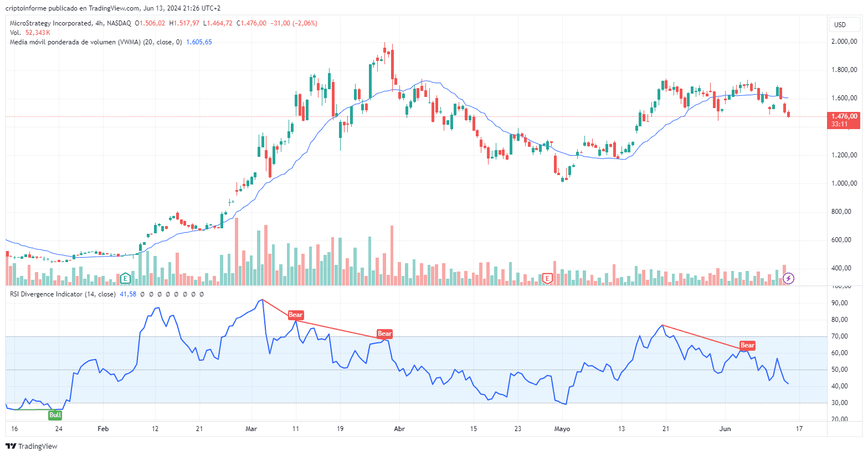Click the VWMA value 1.605,65
Screen dimensions: 868x456
pyautogui.click(x=199, y=42)
